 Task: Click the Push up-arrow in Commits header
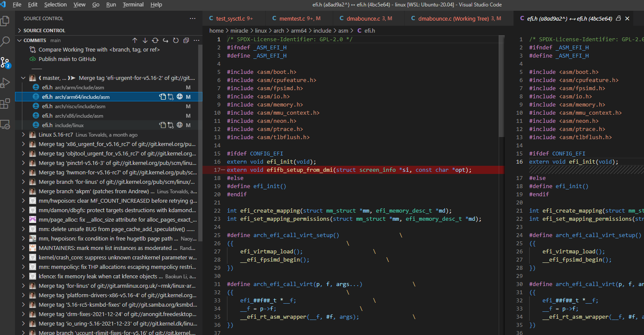click(x=135, y=40)
